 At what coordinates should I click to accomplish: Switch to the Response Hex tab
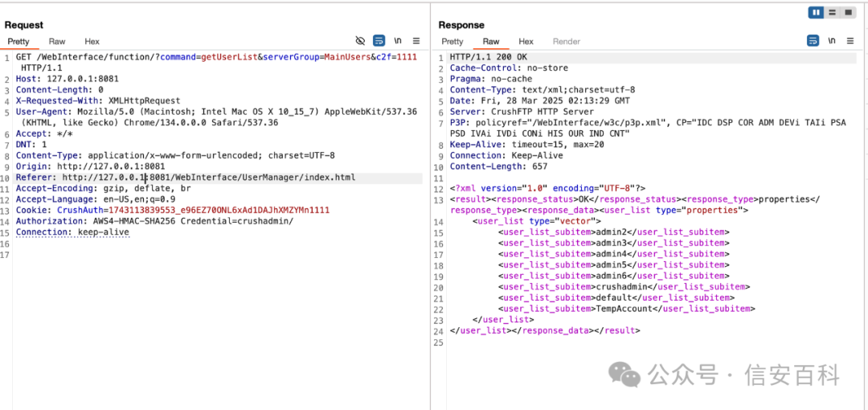click(526, 42)
